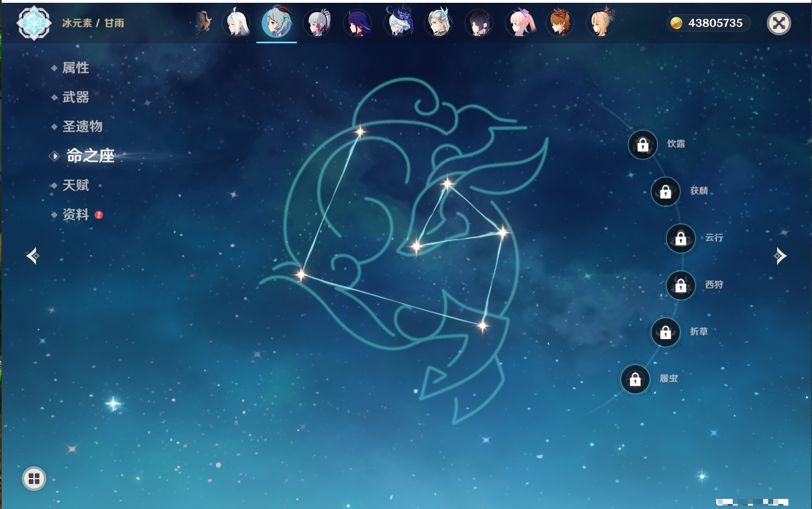The image size is (812, 509).
Task: Select the pink-haired Kokomi avatar
Action: 520,23
